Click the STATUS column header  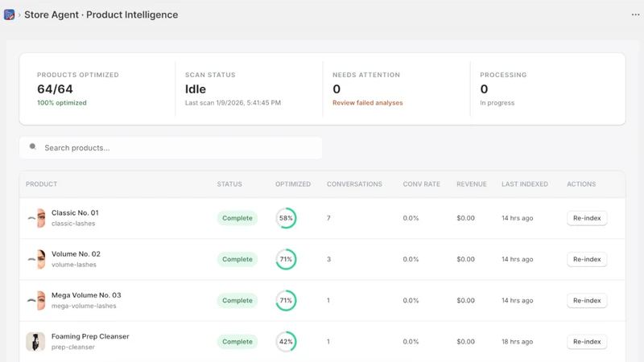coord(229,184)
